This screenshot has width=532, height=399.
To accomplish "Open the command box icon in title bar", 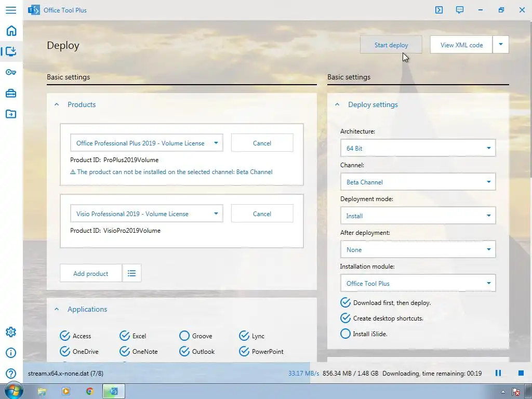I will [439, 10].
